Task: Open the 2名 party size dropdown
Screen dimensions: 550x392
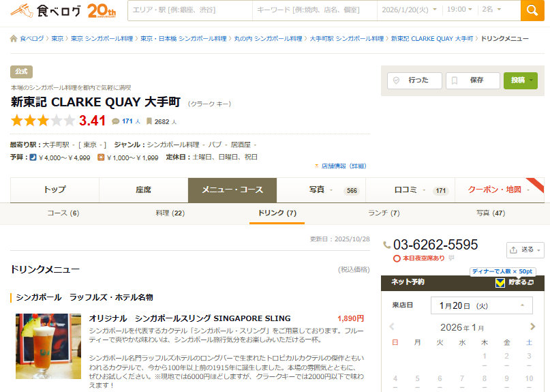Action: click(x=491, y=10)
